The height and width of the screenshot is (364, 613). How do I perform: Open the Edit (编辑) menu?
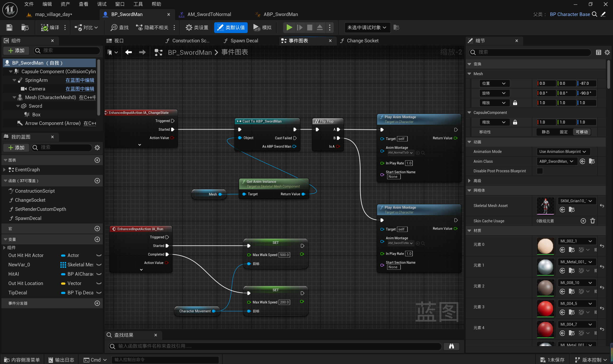[x=47, y=4]
